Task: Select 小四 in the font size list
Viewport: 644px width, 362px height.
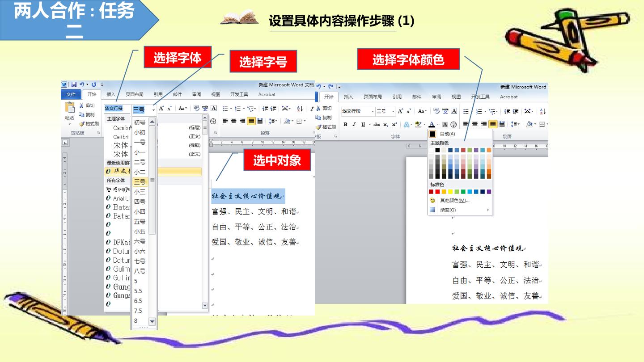Action: 140,211
